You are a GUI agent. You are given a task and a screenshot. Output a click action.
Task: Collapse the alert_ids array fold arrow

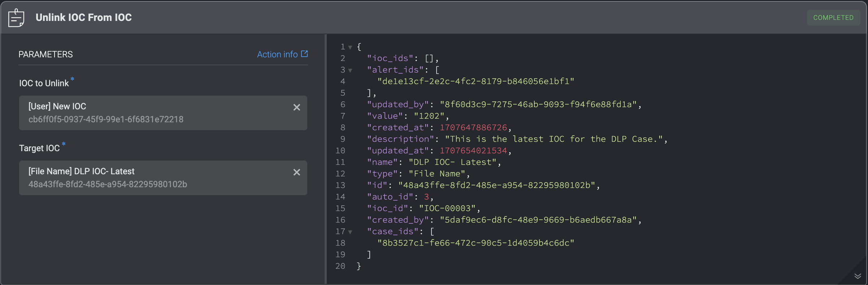coord(350,70)
